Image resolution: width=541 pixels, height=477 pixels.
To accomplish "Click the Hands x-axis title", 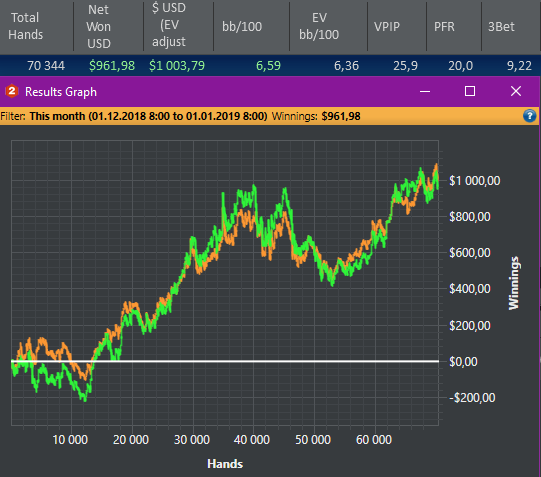I will click(225, 464).
